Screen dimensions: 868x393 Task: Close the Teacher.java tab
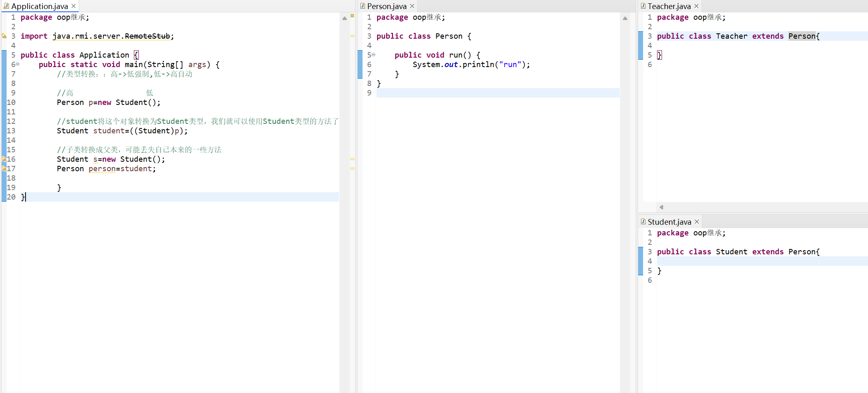point(697,6)
